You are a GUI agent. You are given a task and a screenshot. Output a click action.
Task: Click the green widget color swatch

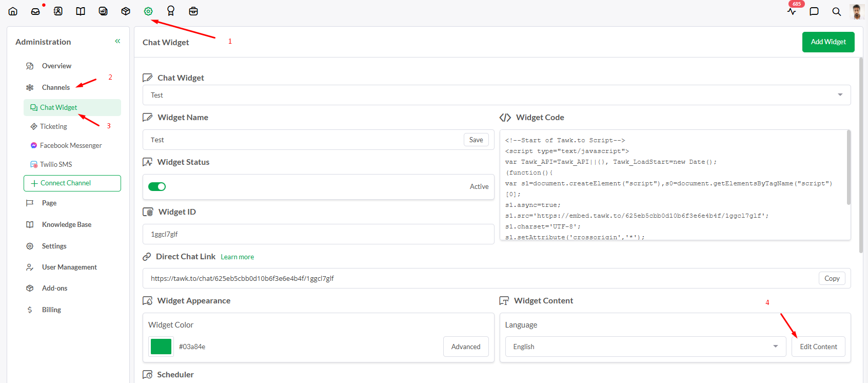pos(161,347)
